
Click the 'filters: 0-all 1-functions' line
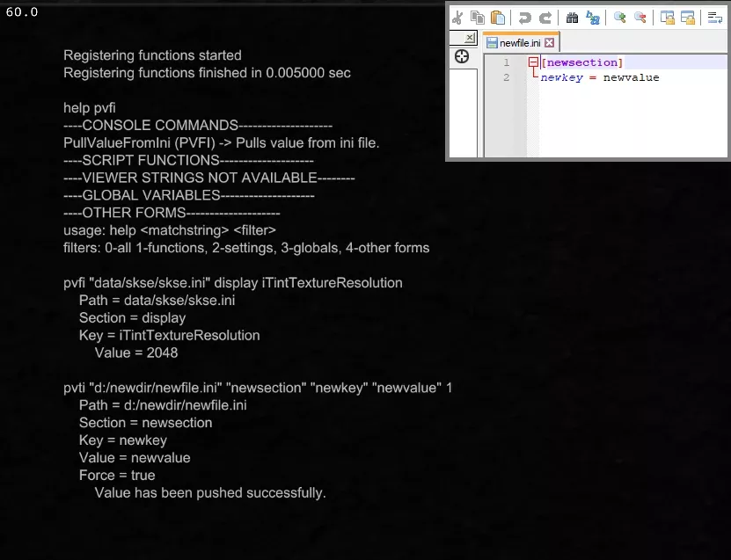click(x=246, y=247)
